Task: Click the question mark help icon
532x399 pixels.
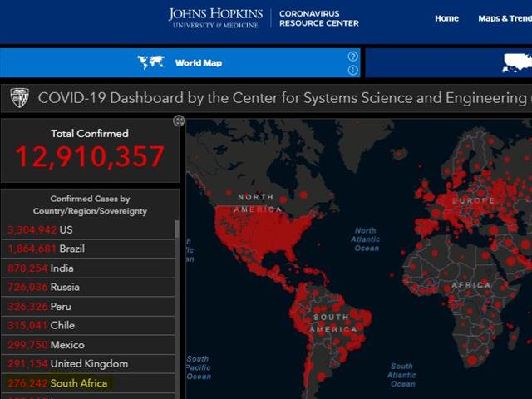Action: click(x=352, y=57)
